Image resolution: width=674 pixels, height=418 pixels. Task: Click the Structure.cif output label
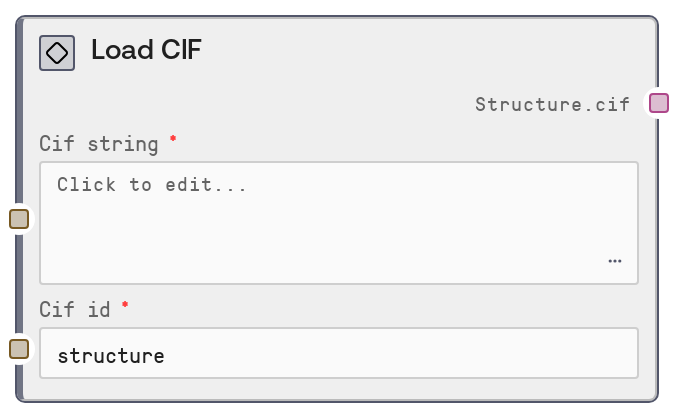552,104
